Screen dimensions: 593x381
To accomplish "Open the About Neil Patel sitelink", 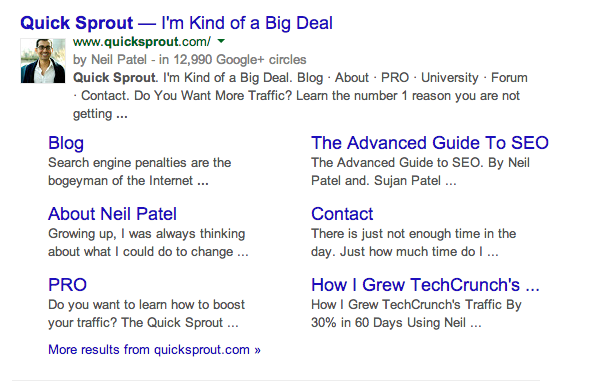I will (x=112, y=214).
